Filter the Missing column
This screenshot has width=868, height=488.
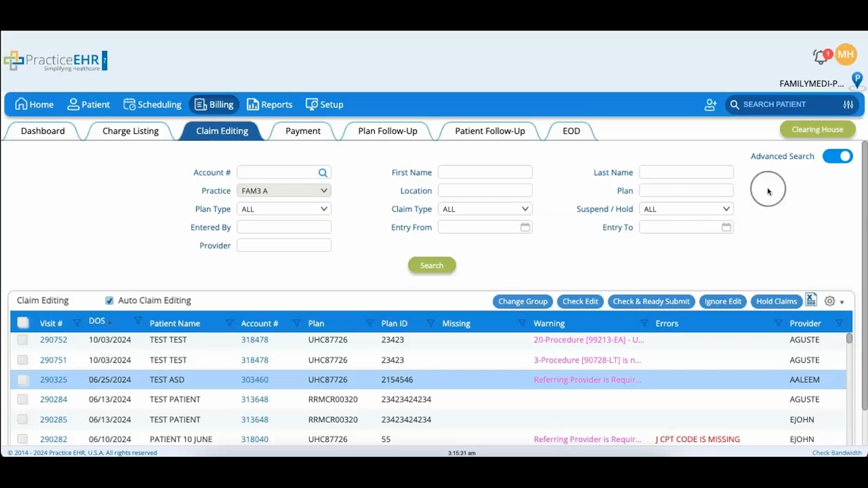point(523,323)
